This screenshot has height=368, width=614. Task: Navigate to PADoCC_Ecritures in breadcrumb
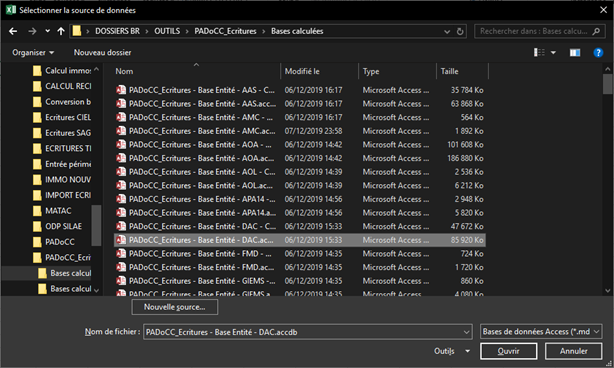[x=225, y=31]
